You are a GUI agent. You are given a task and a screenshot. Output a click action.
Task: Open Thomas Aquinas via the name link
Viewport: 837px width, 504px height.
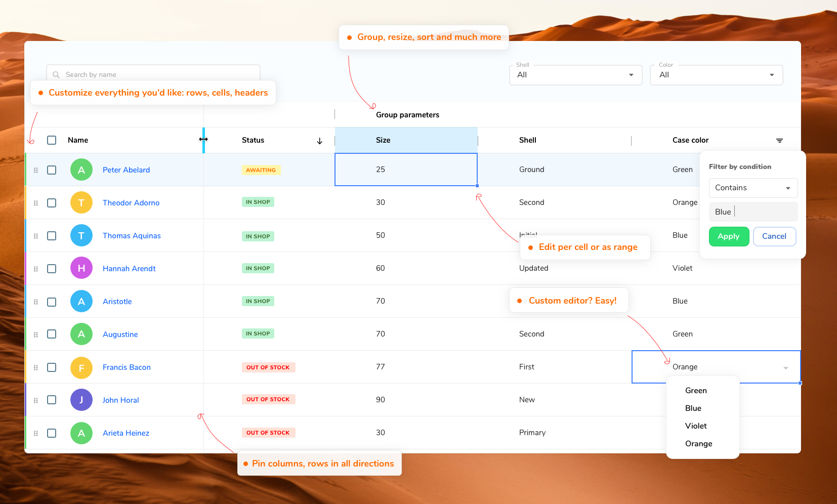pos(132,235)
